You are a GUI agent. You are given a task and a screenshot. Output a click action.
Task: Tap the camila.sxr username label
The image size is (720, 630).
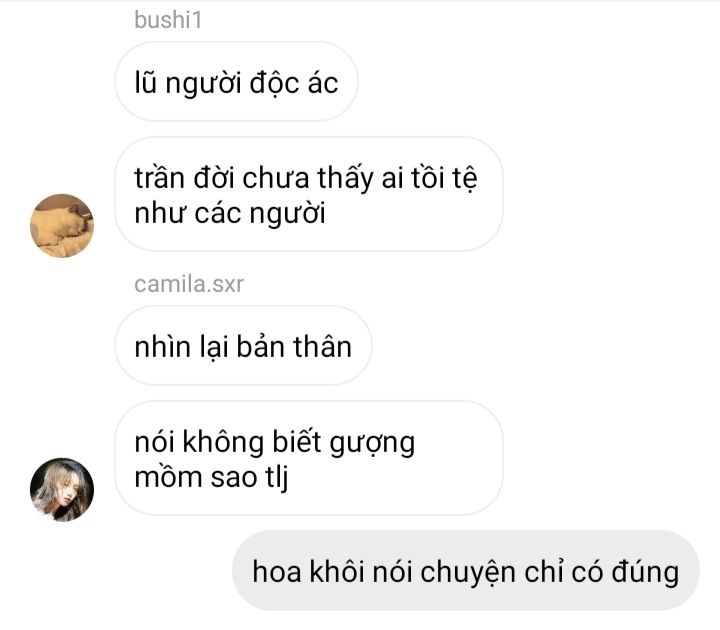tap(189, 284)
